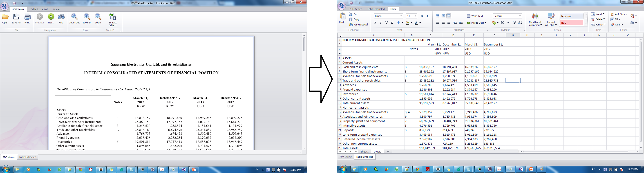This screenshot has width=644, height=173.
Task: Set vertical alignment to Middle
Action: [x=443, y=16]
